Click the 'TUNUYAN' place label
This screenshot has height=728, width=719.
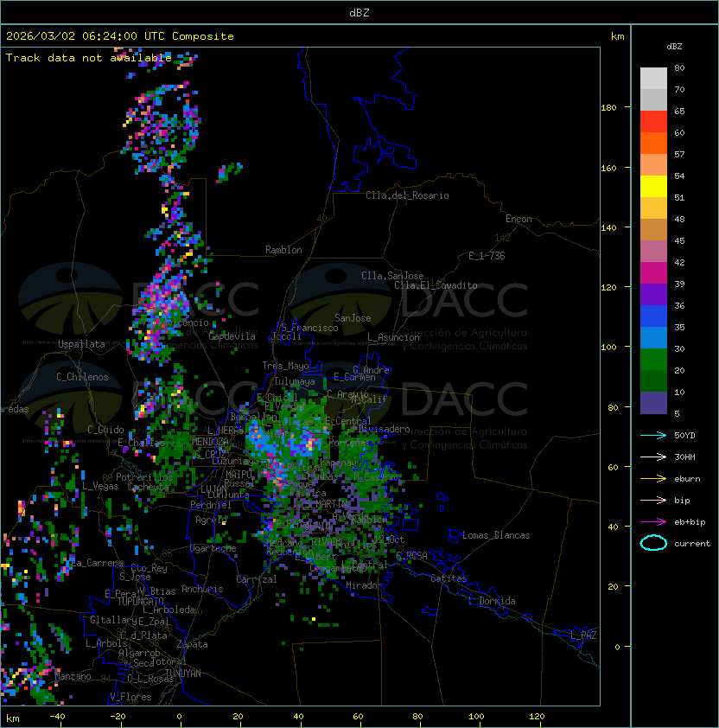tap(183, 674)
